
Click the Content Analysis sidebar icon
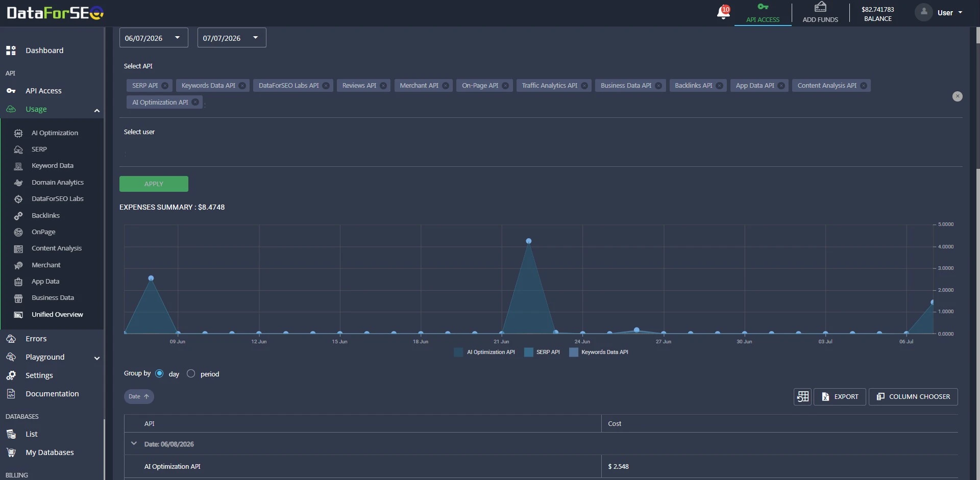pyautogui.click(x=18, y=248)
